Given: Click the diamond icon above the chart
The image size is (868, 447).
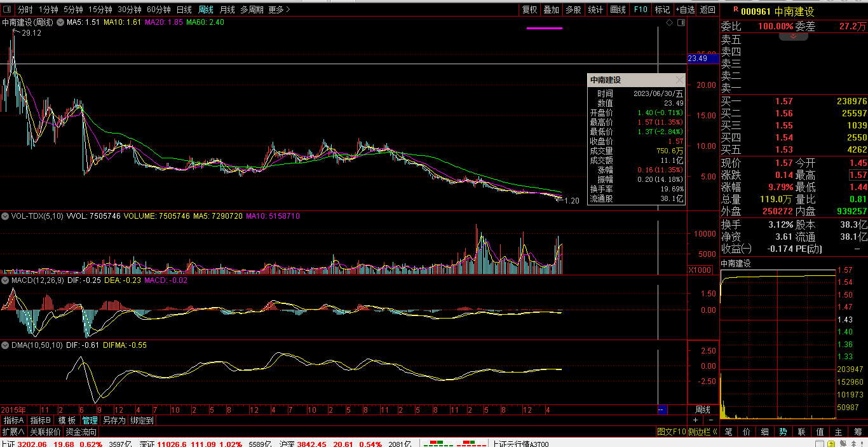Looking at the screenshot, I should 670,22.
